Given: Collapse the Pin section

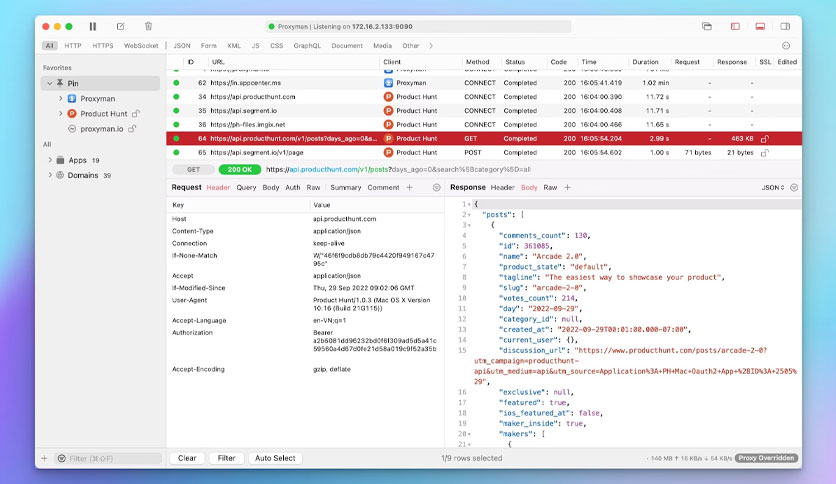Looking at the screenshot, I should tap(50, 84).
